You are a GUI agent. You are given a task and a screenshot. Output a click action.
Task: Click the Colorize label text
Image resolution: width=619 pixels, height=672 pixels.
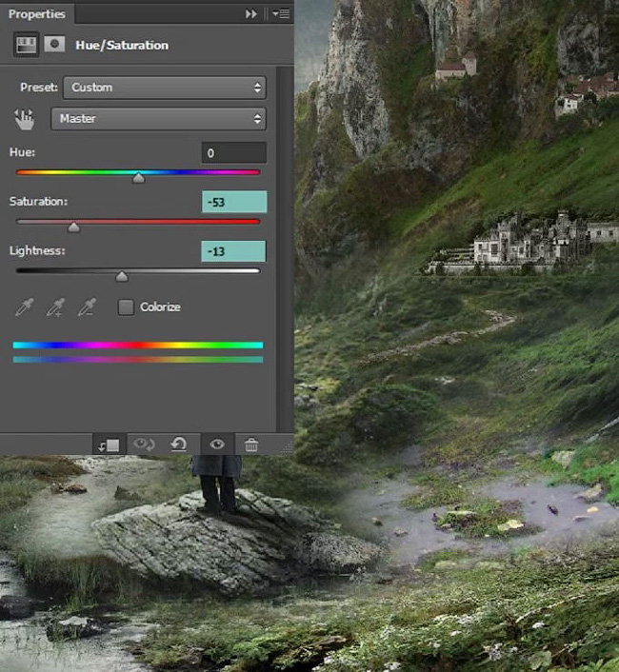pyautogui.click(x=160, y=306)
